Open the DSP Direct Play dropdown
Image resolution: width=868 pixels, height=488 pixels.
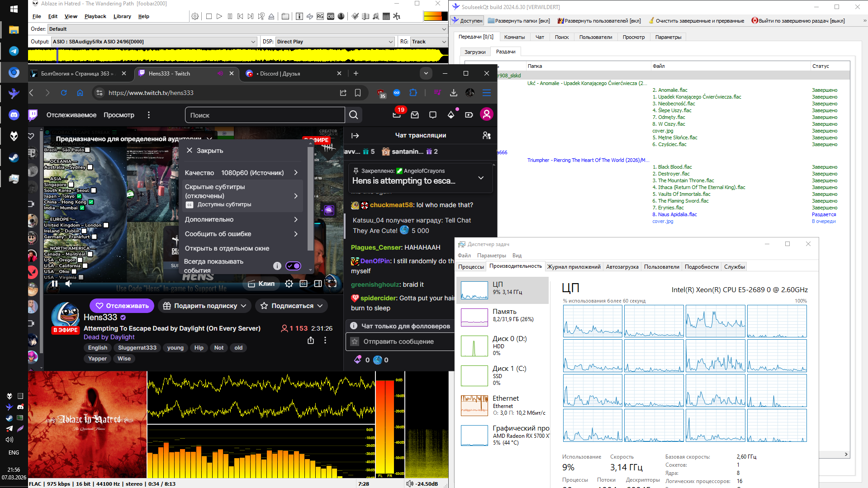click(335, 42)
